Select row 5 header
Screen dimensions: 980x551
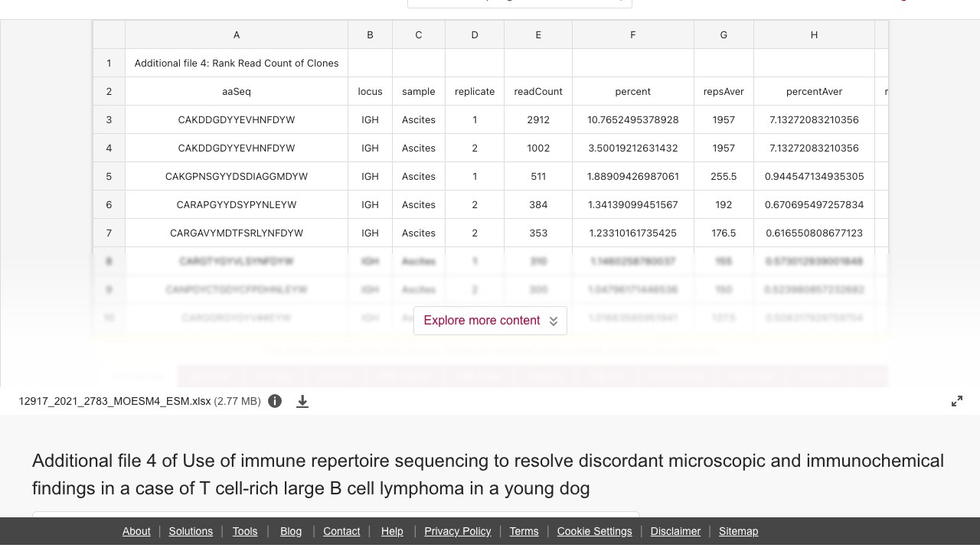tap(109, 176)
